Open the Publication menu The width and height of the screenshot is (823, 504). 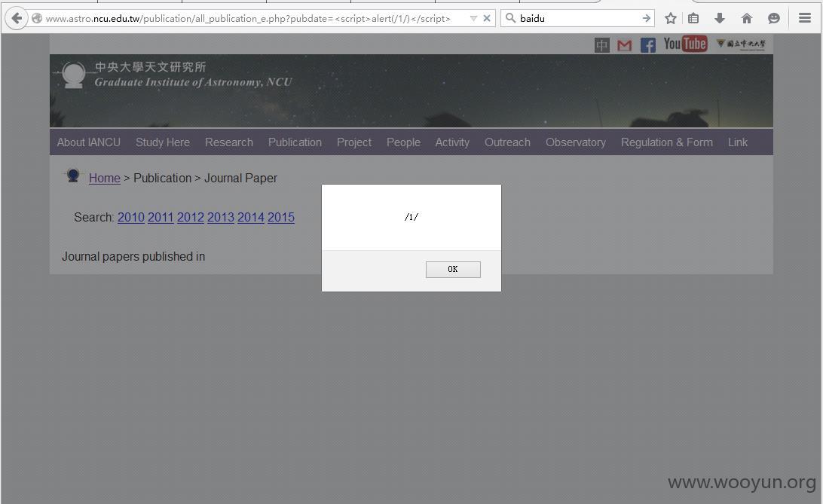(295, 142)
